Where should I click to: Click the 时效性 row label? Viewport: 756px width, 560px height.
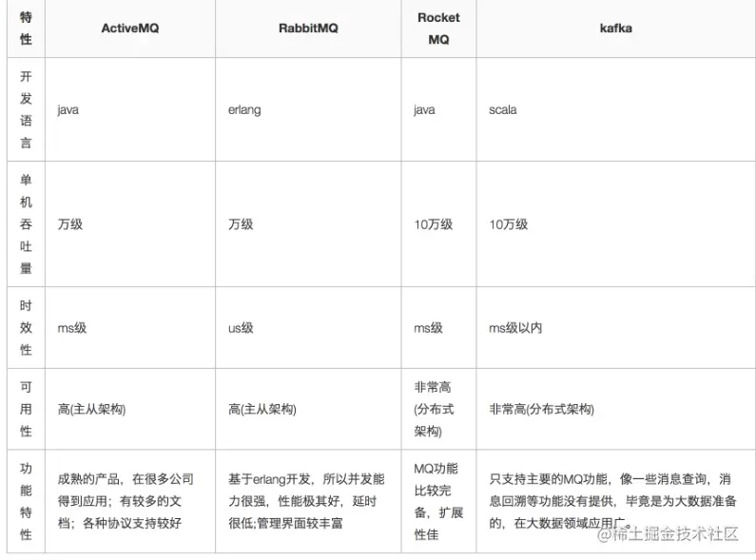coord(26,328)
